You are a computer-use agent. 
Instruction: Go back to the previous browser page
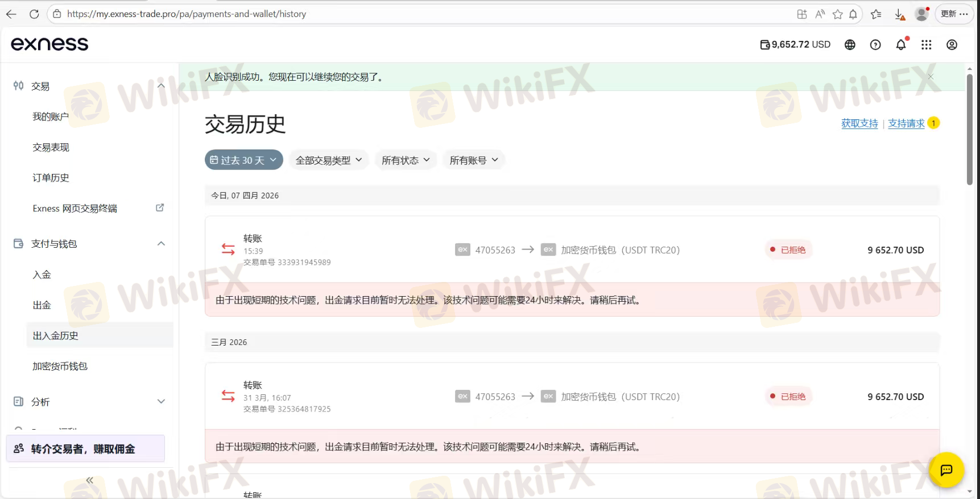pos(11,14)
